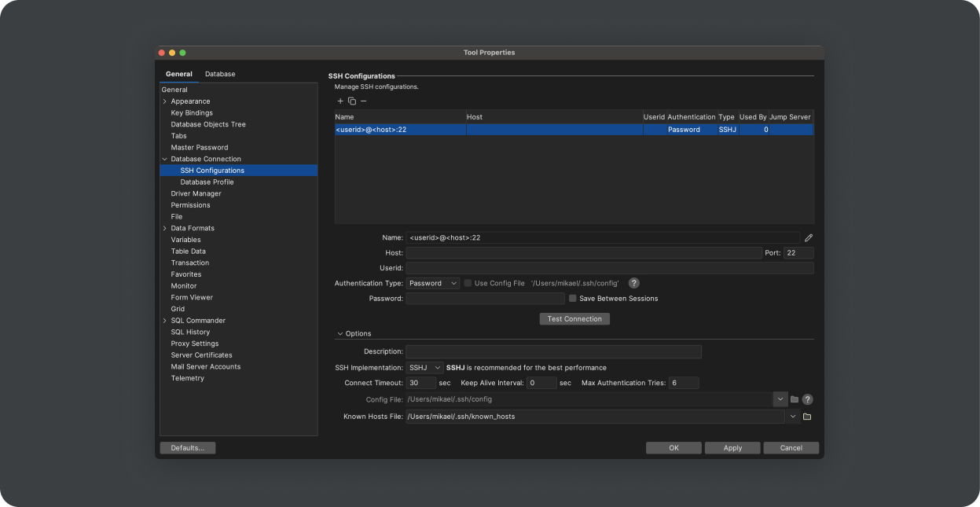Open the Authentication Type dropdown

(x=433, y=283)
